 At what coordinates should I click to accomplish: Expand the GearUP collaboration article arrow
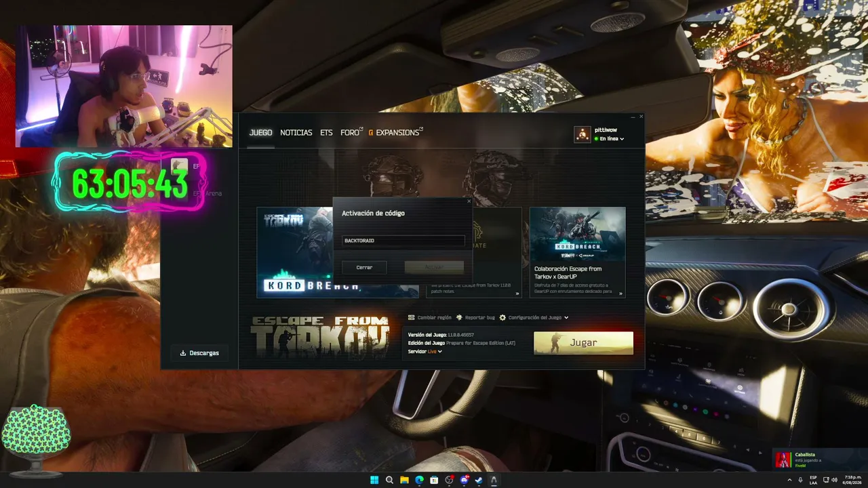(x=620, y=293)
